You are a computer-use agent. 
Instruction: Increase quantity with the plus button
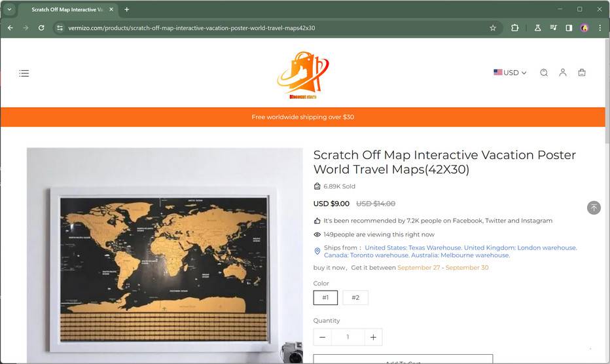click(373, 337)
